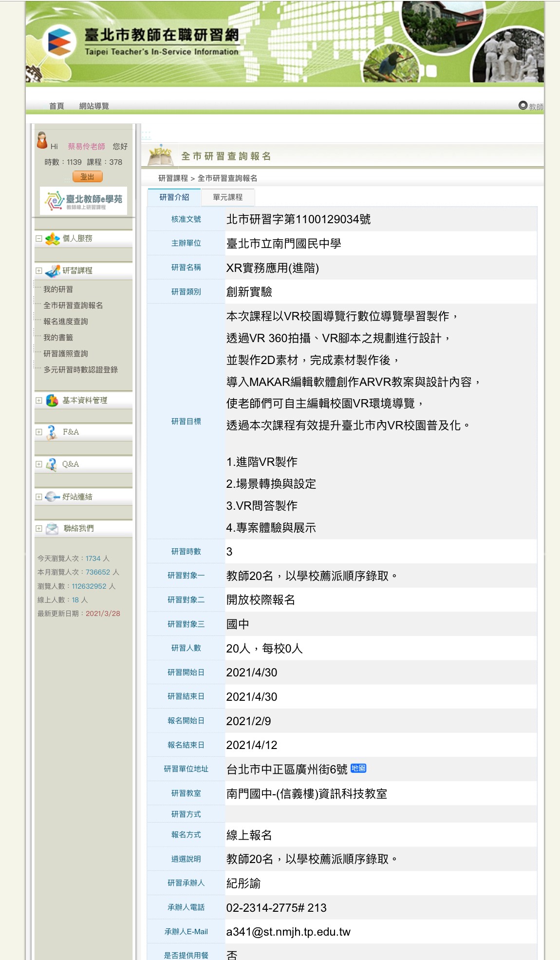Open 報名進度查詢 in the sidebar

(x=66, y=322)
